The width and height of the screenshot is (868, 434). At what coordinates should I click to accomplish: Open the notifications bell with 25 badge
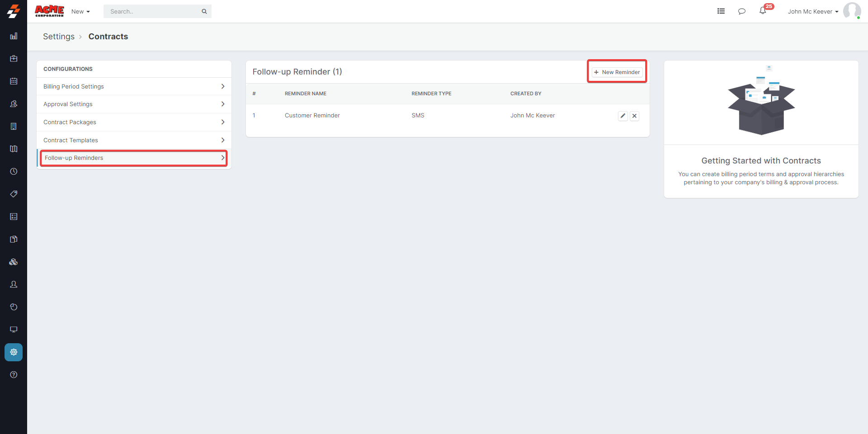[764, 10]
